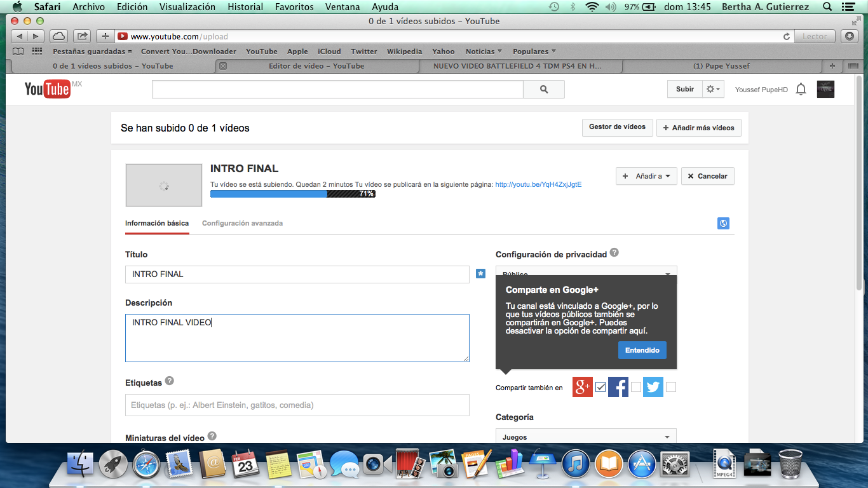Click the YouTube search box
This screenshot has width=868, height=488.
(337, 90)
